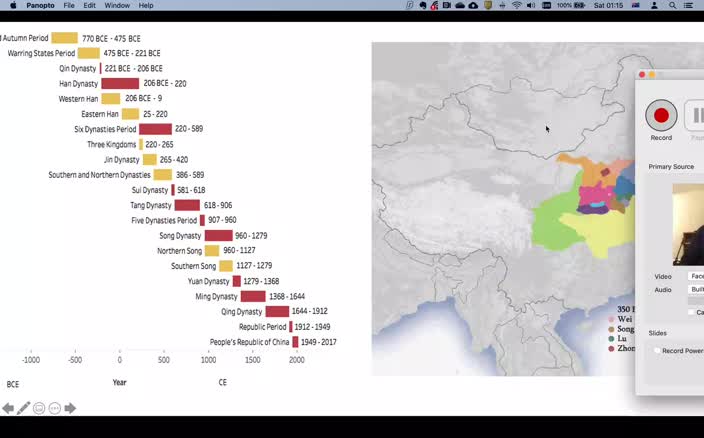The image size is (704, 438).
Task: Open the Audio source dropdown
Action: [x=695, y=289]
